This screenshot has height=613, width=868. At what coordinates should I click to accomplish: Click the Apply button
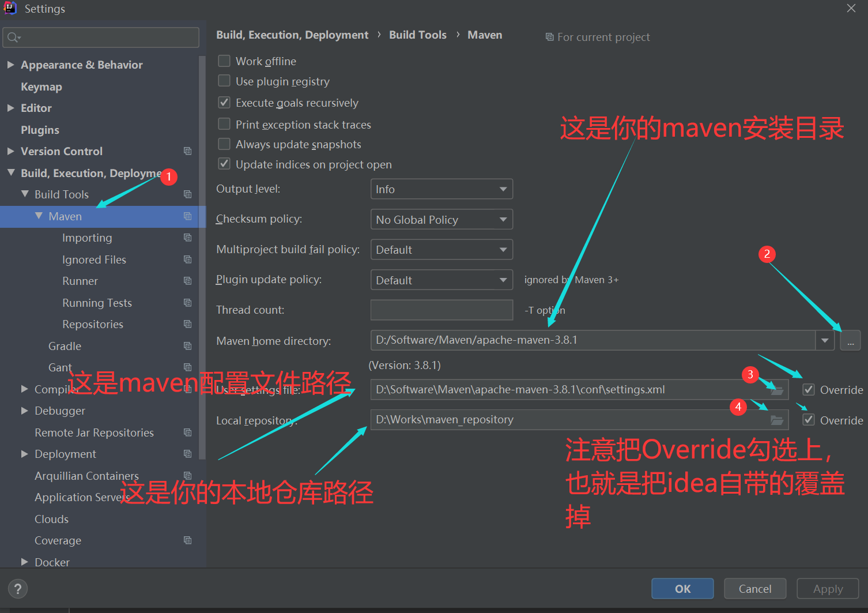pyautogui.click(x=828, y=589)
